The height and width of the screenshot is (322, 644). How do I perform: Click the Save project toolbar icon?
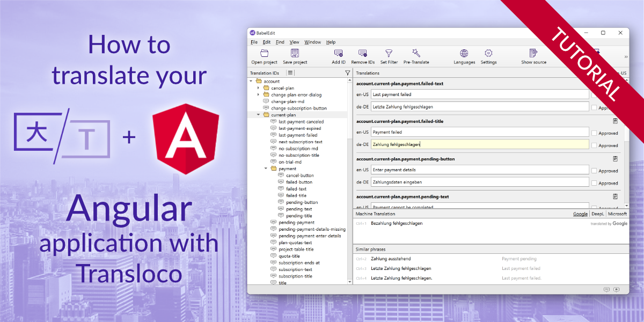pos(295,53)
